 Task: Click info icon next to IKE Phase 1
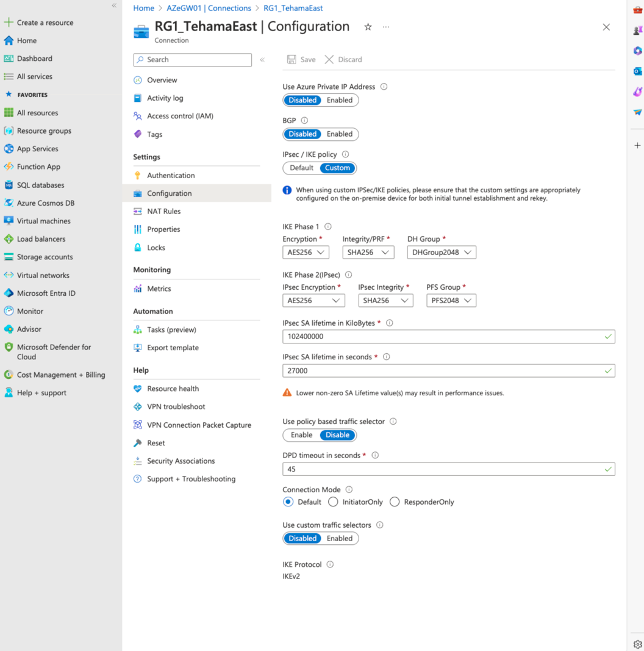tap(328, 226)
